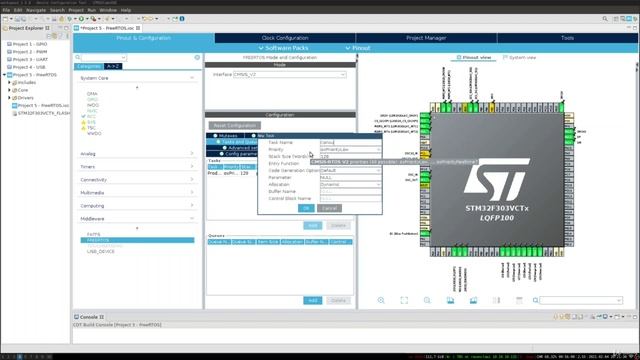This screenshot has height=360, width=640.
Task: Open the Project Manager tab
Action: (x=426, y=38)
